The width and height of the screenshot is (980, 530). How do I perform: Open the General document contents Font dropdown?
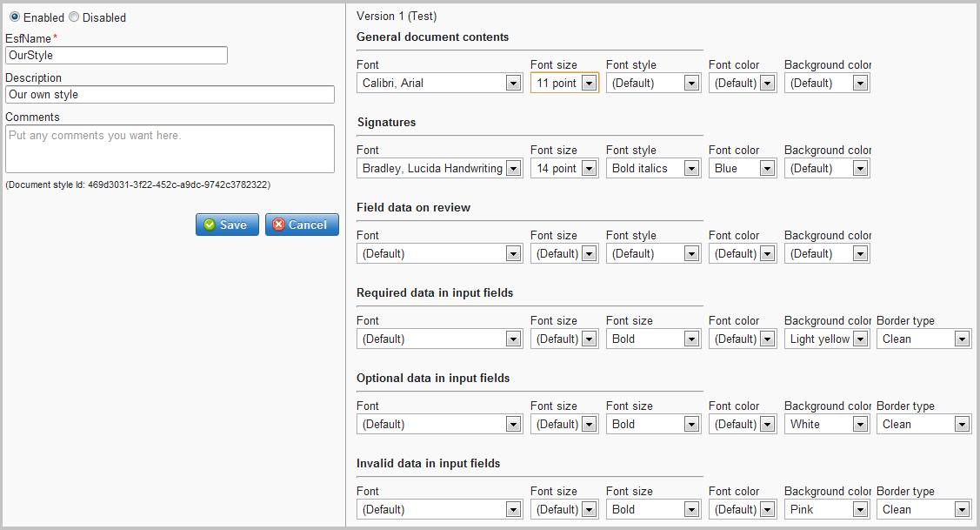[439, 84]
